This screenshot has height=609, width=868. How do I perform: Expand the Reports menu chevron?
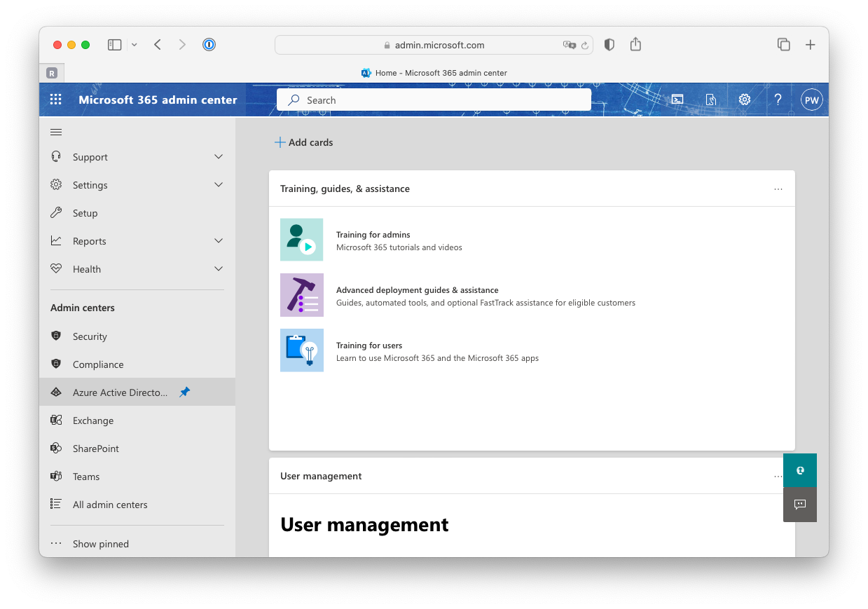219,241
